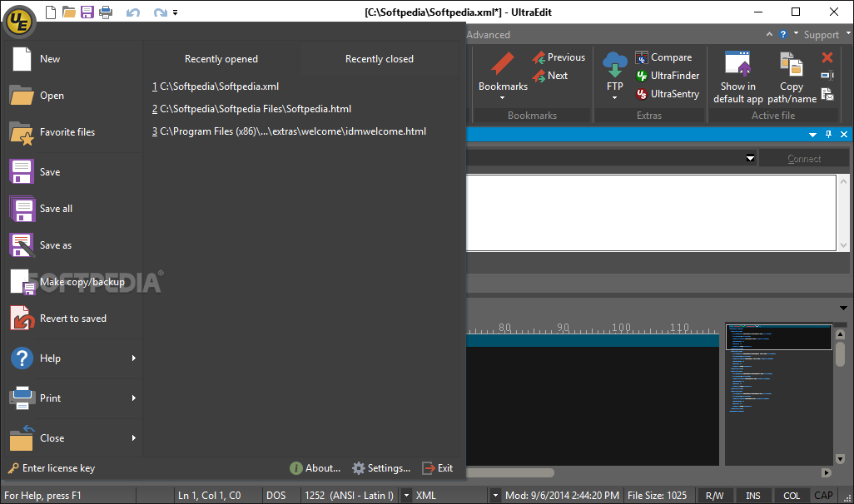Select Revert to saved menu entry
Image resolution: width=854 pixels, height=504 pixels.
[74, 319]
